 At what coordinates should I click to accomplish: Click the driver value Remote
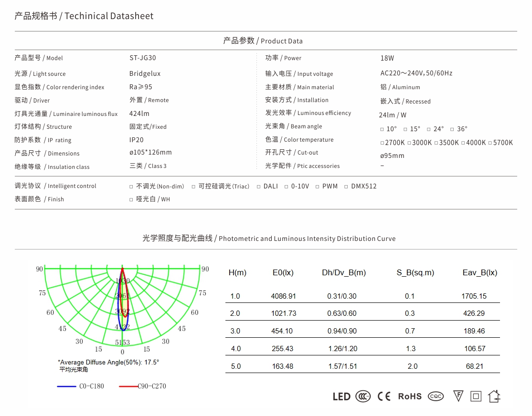[149, 100]
